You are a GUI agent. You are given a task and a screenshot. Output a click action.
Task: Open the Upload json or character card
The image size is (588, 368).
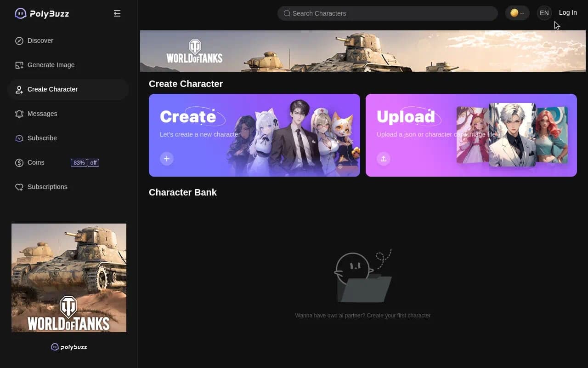pos(471,135)
